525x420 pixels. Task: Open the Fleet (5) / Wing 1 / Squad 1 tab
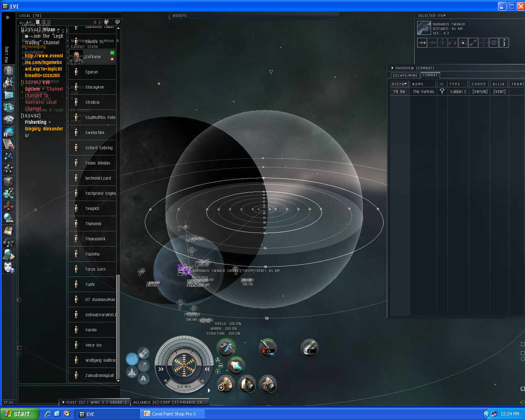(x=95, y=402)
